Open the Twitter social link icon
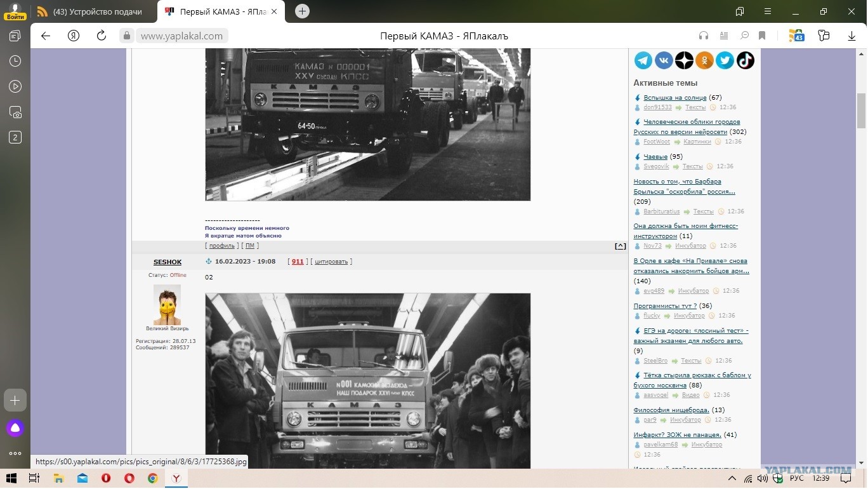This screenshot has width=868, height=489. pyautogui.click(x=725, y=60)
